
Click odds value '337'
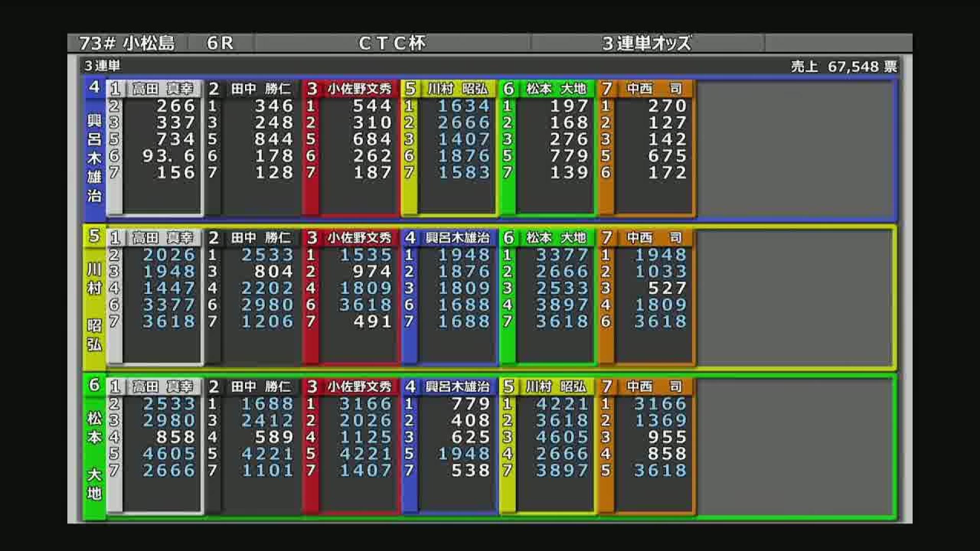[176, 123]
